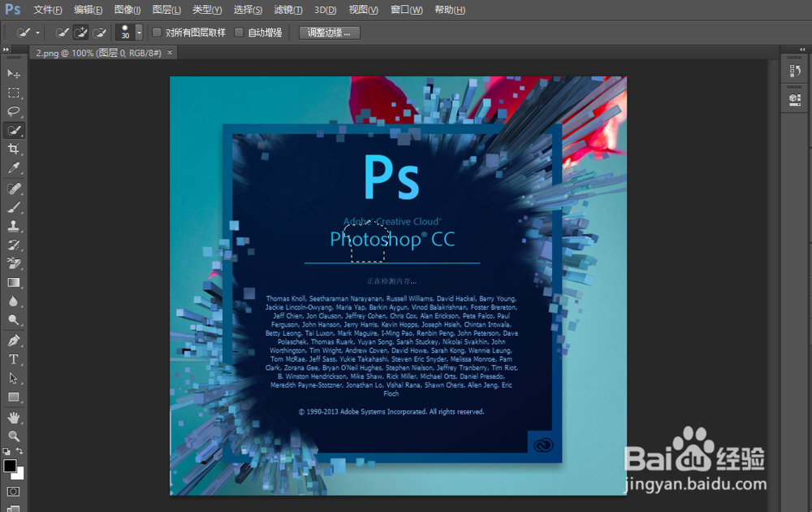Select the Gradient tool
Screen dimensions: 812x512
pos(11,282)
